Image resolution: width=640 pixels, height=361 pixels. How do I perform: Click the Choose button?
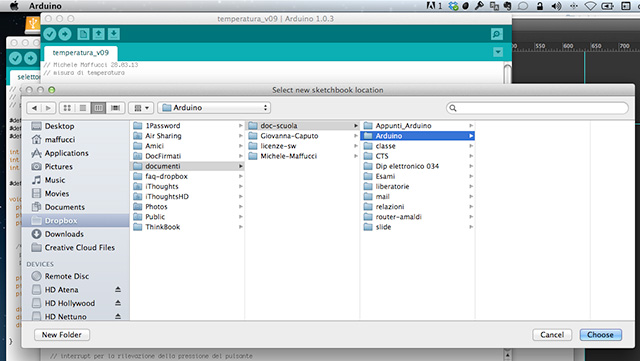pos(600,335)
